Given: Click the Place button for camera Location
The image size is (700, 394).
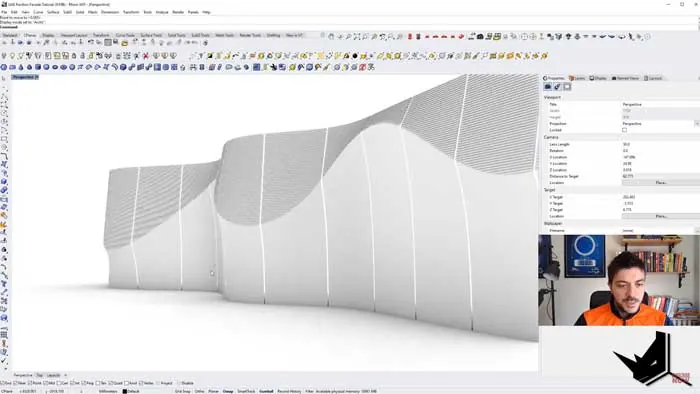Looking at the screenshot, I should 661,182.
